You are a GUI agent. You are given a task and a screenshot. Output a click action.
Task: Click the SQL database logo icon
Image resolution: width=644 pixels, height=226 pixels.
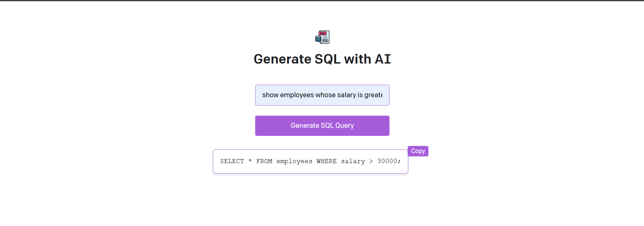(x=322, y=37)
